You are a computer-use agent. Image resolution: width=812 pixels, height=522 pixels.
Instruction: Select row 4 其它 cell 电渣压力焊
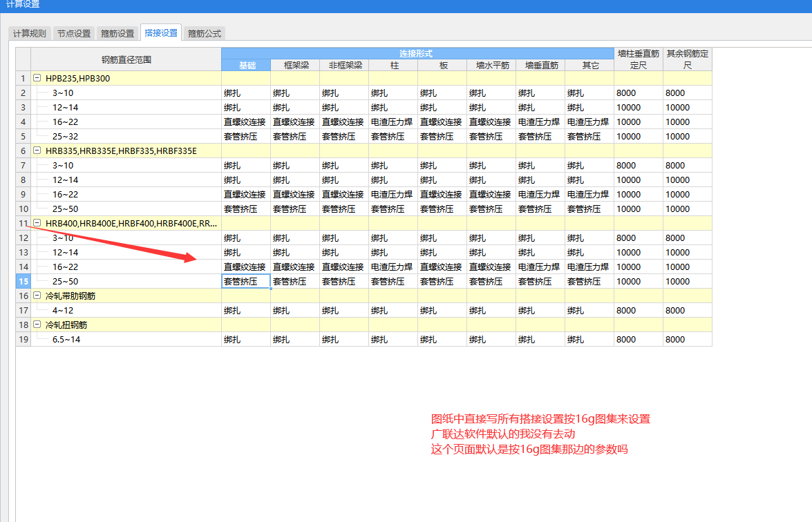(590, 122)
